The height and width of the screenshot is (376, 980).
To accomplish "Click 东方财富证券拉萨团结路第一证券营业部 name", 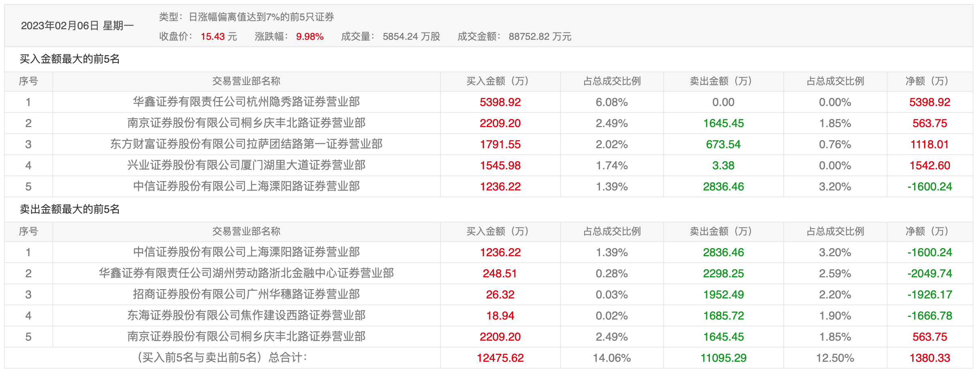I will (x=246, y=144).
